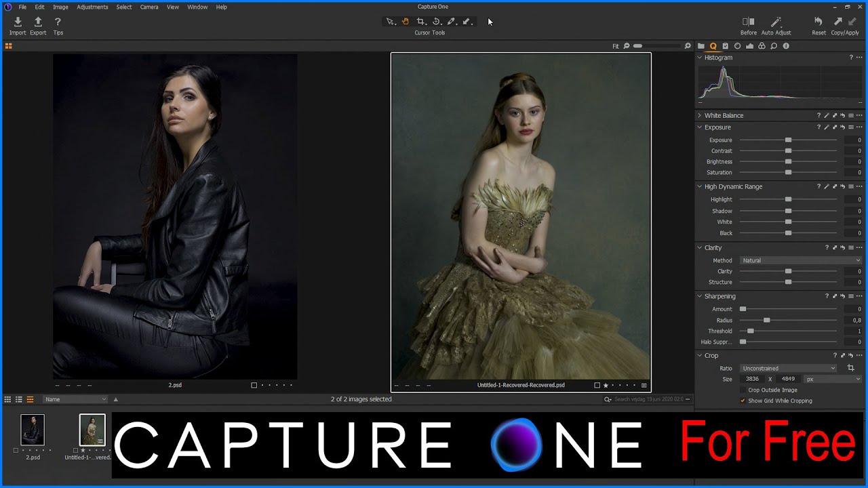
Task: Uncheck Show Grid While Cropping
Action: [x=743, y=401]
